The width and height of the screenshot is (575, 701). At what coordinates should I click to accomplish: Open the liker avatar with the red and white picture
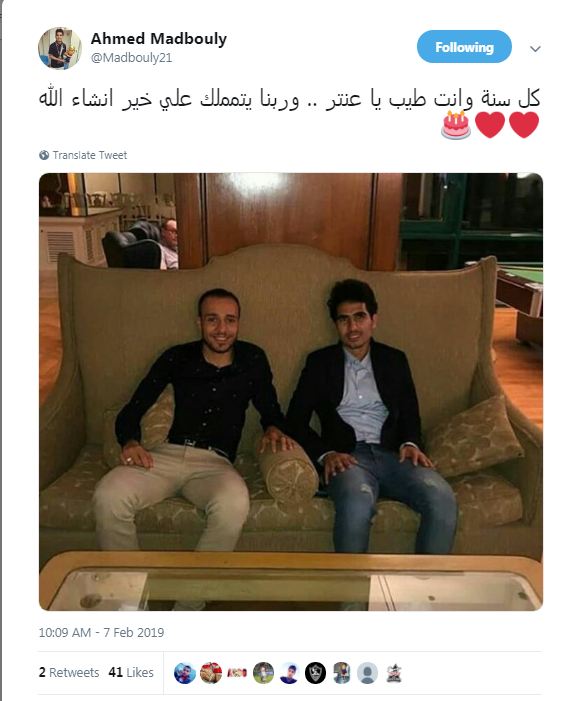click(211, 673)
